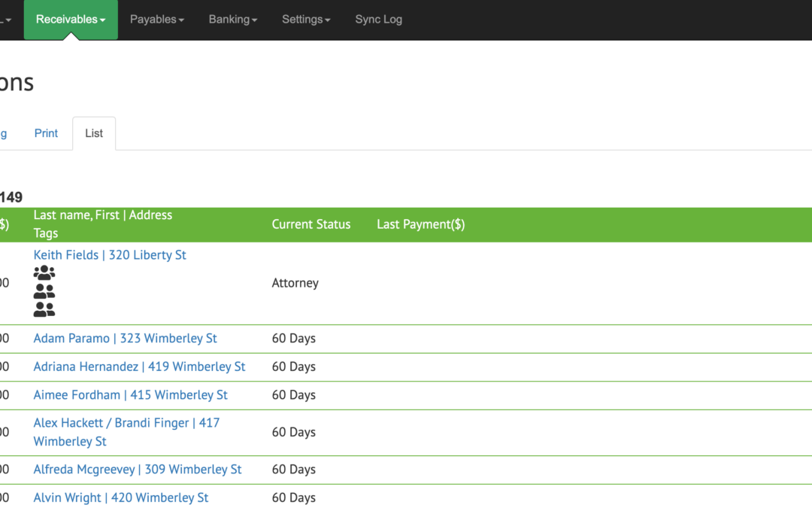Image resolution: width=812 pixels, height=508 pixels.
Task: Open Adam Paramo's account link
Action: 125,339
